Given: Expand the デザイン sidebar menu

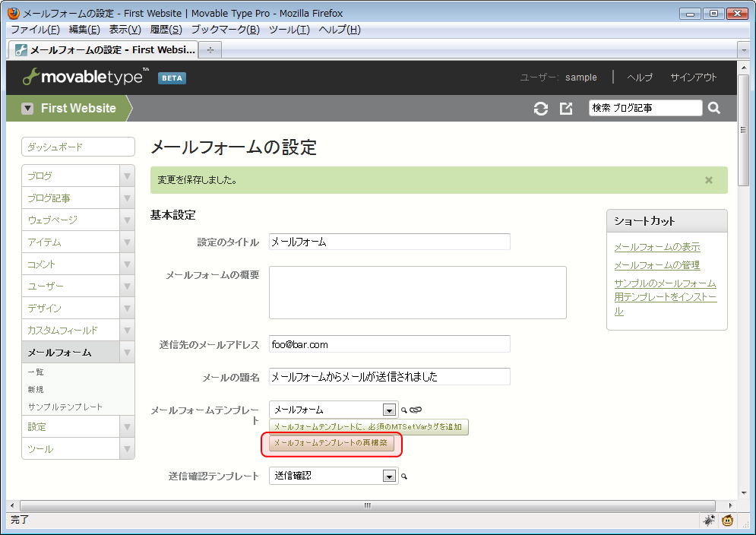Looking at the screenshot, I should coord(127,309).
